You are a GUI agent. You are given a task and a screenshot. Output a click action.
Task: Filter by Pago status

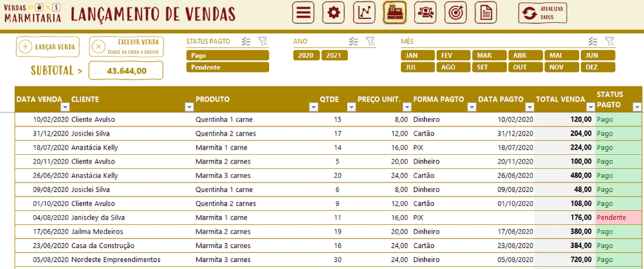tap(228, 55)
